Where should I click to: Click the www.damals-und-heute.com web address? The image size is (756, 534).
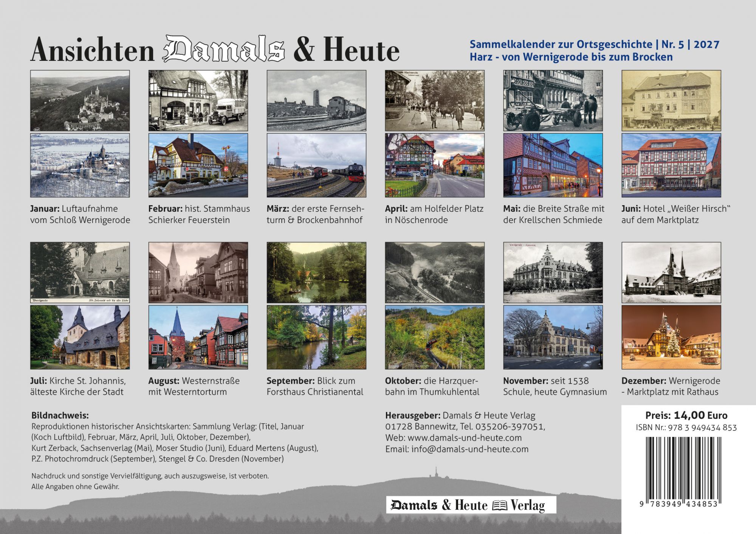tap(465, 438)
